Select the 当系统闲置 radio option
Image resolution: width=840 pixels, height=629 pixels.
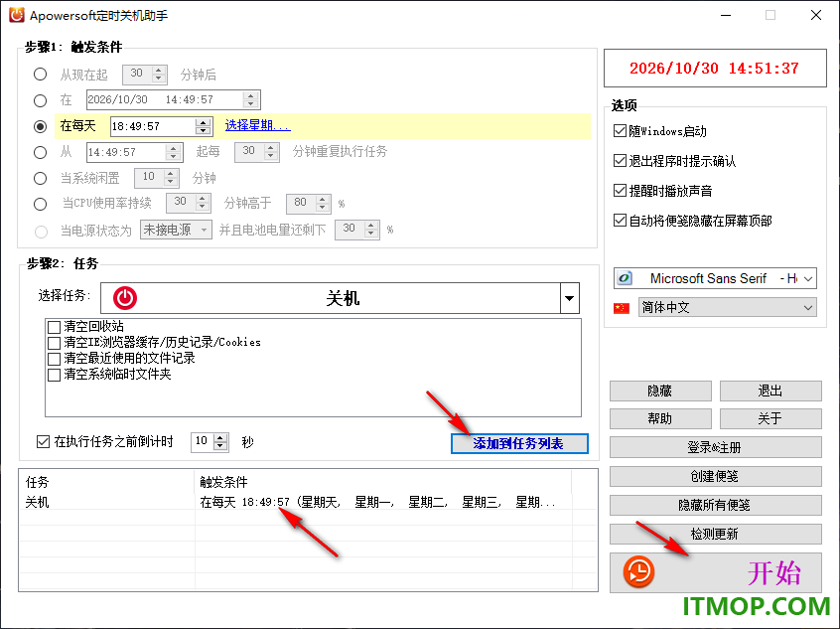tap(40, 178)
